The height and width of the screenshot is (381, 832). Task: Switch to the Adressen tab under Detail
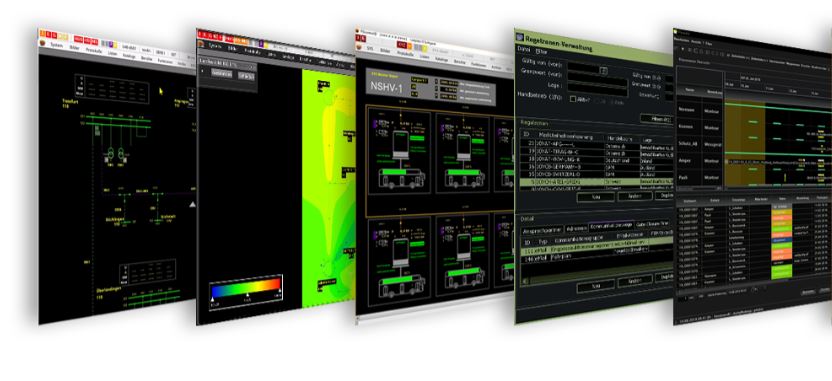click(x=575, y=229)
